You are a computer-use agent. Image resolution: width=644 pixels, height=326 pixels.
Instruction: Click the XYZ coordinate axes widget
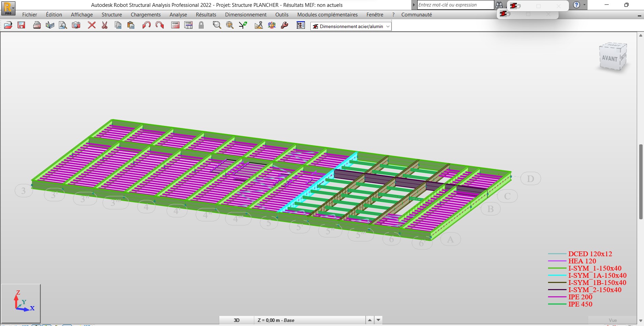click(x=21, y=303)
